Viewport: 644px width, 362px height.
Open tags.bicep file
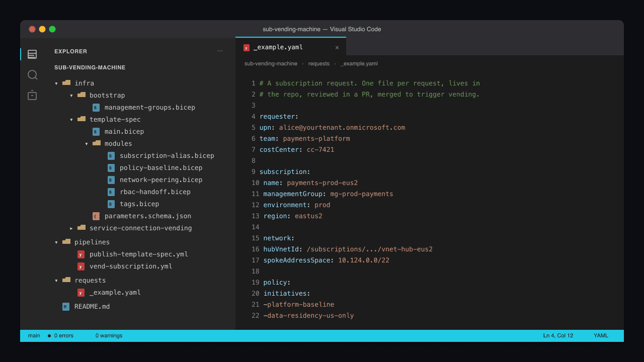point(138,204)
